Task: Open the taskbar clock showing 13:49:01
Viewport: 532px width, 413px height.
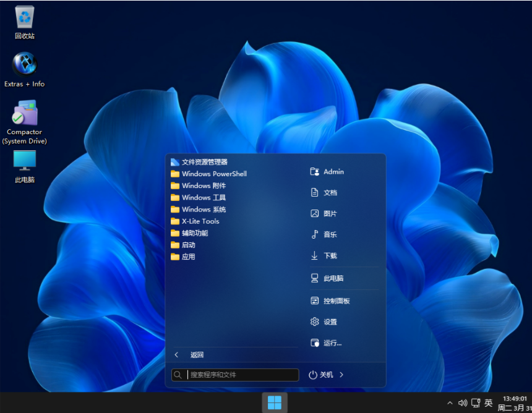Action: click(514, 399)
